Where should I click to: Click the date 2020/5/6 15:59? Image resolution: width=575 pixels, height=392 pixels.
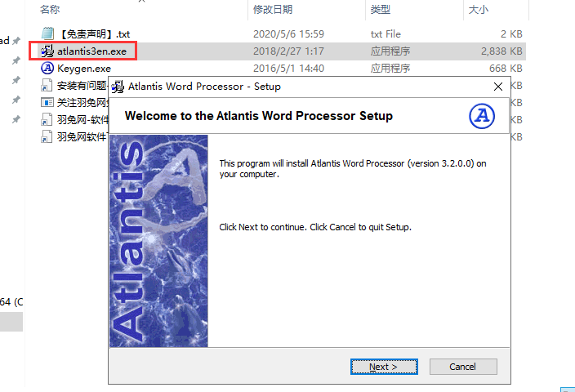click(288, 34)
